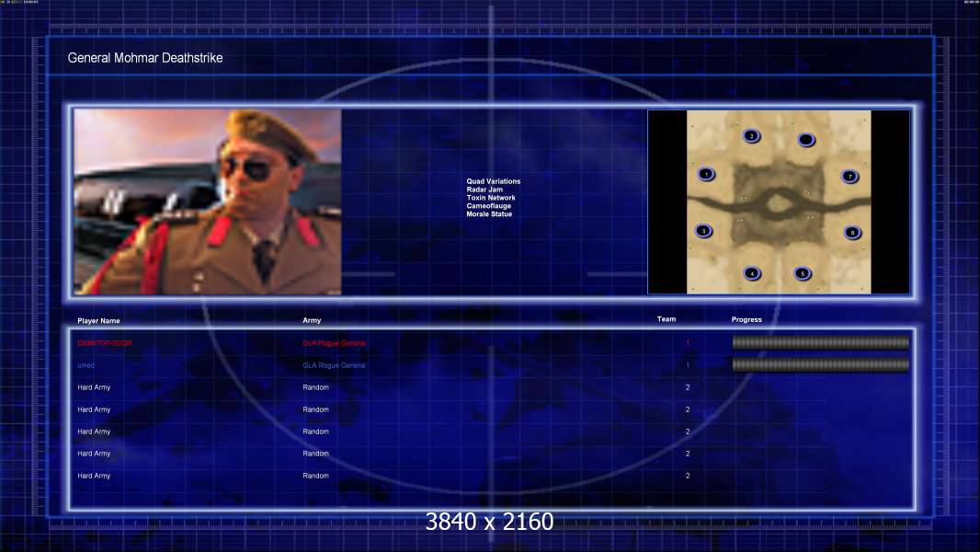
Task: Click the Radar Jam text
Action: point(484,190)
